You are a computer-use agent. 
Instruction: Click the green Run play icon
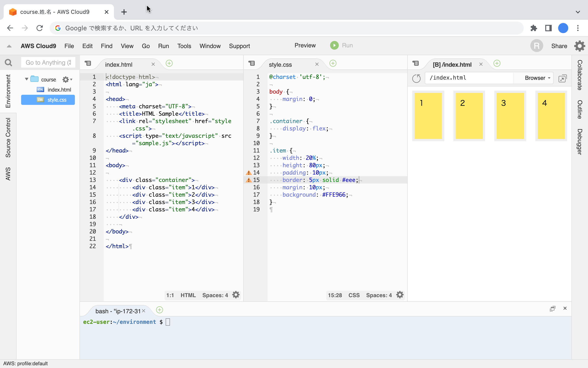[334, 45]
